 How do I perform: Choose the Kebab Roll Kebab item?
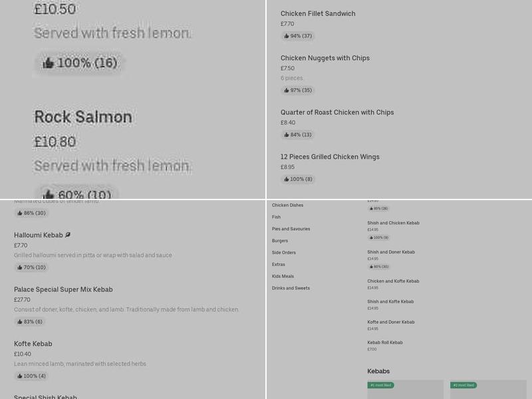385,342
